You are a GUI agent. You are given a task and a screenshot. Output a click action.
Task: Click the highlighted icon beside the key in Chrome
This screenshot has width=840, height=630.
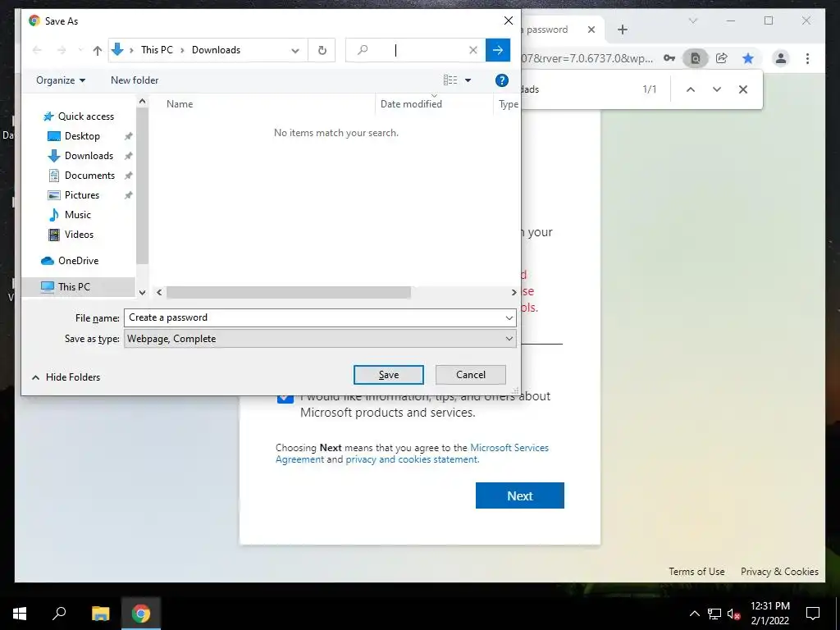(x=696, y=58)
